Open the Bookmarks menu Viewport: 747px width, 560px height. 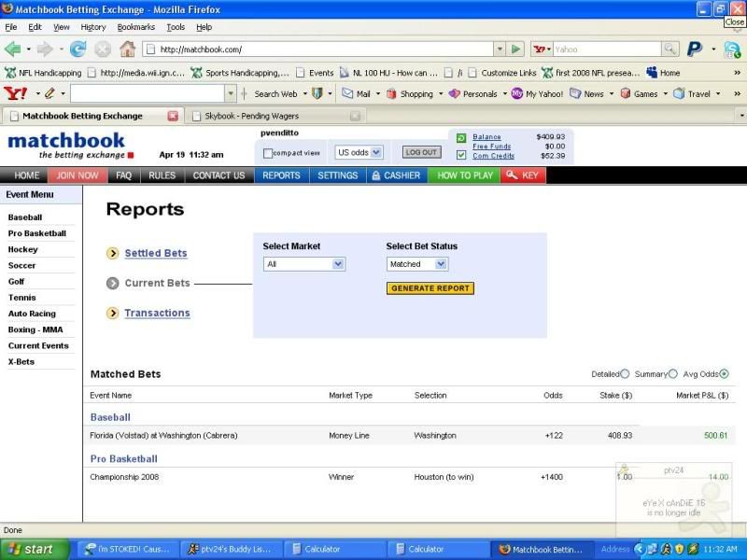[x=134, y=27]
